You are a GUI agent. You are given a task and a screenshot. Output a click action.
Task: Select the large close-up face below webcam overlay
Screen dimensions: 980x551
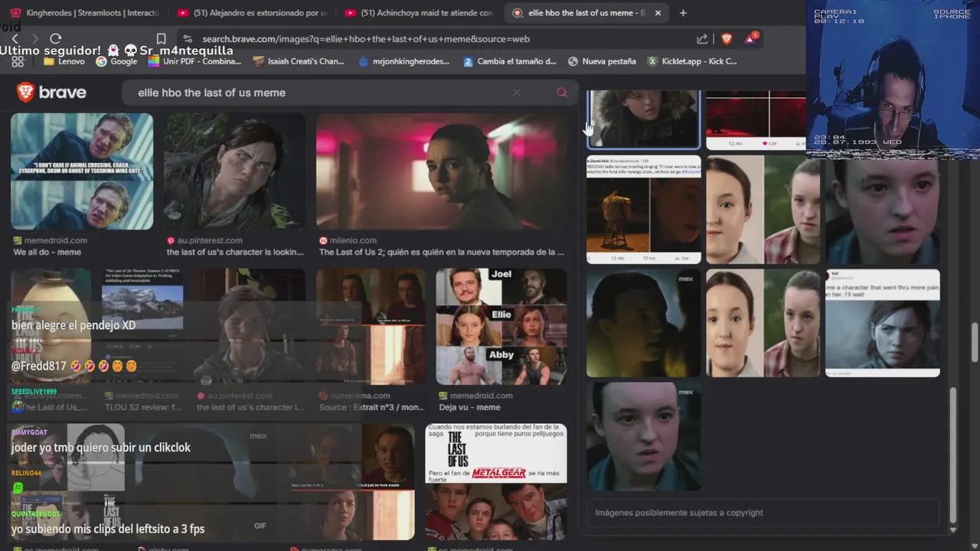pos(882,211)
